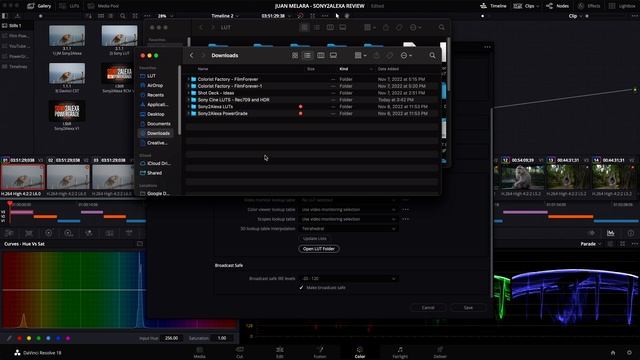Switch to the Media page
The width and height of the screenshot is (640, 360).
[200, 353]
